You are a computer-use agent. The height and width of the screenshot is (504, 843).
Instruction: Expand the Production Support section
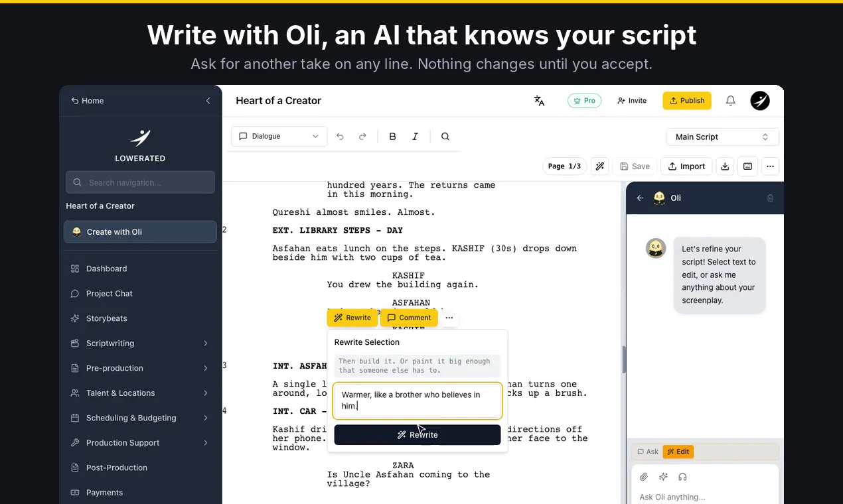tap(140, 443)
